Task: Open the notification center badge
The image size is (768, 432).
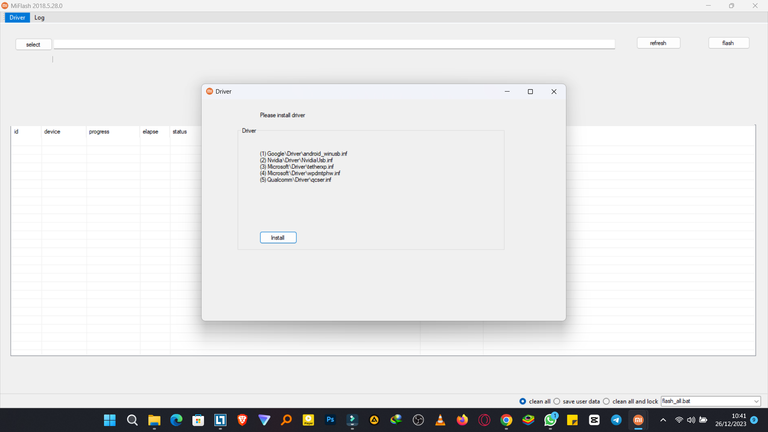Action: point(754,420)
